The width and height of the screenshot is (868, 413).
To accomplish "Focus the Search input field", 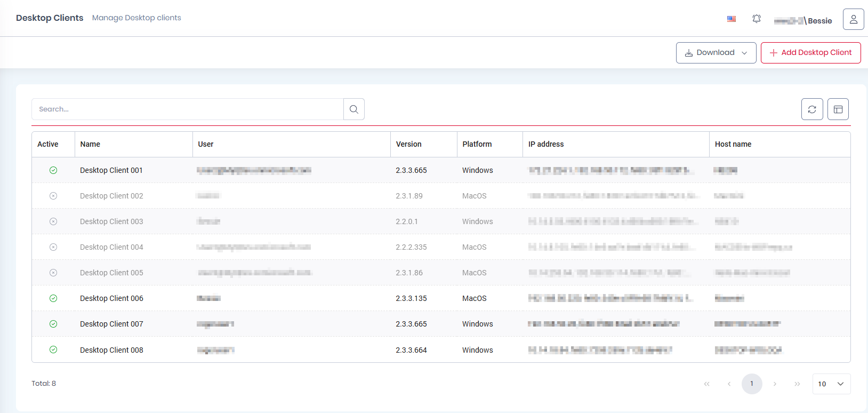I will pos(188,109).
